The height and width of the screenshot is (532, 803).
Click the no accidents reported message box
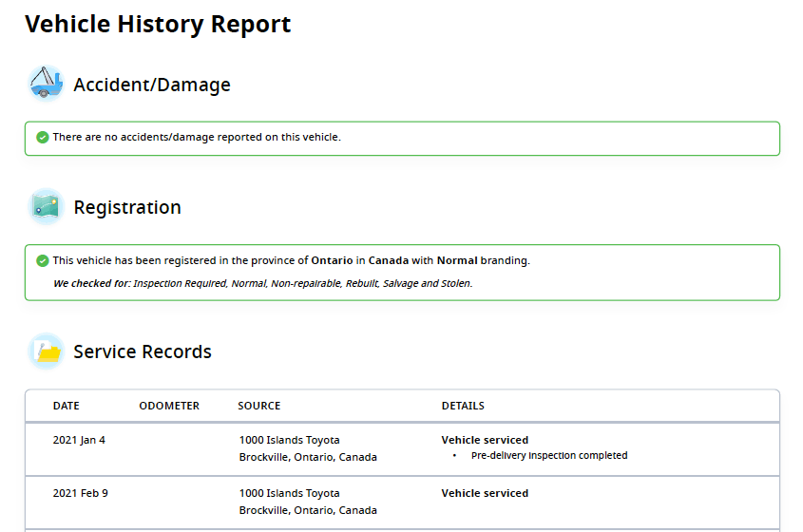click(x=401, y=138)
